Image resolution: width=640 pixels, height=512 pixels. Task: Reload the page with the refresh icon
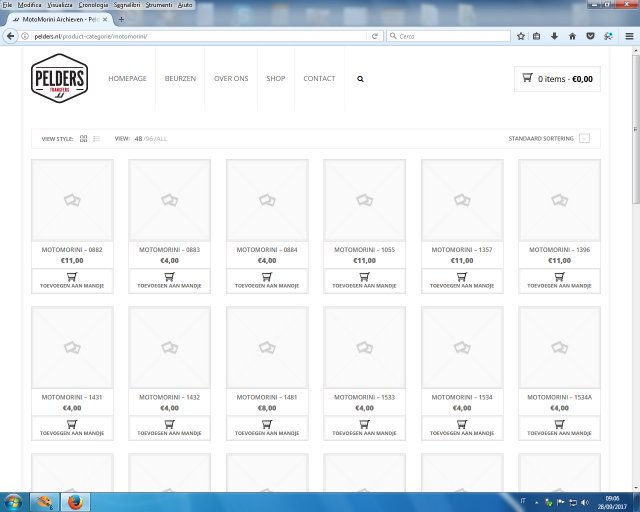point(374,36)
